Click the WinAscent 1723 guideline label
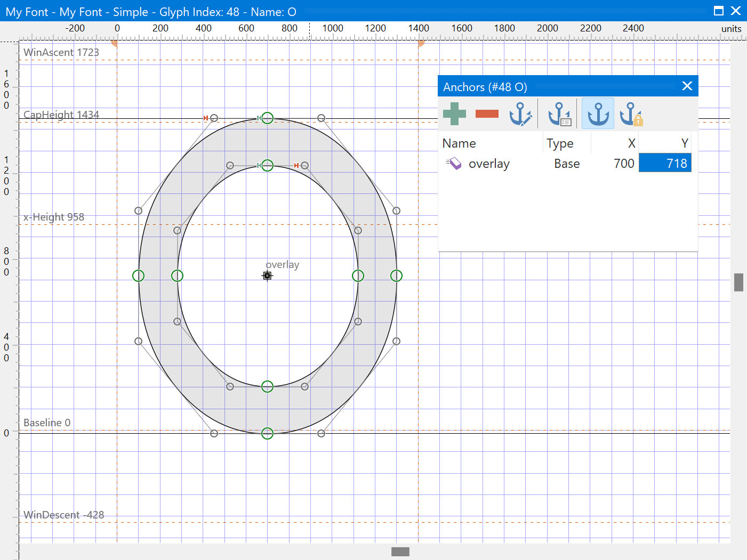Screen dimensions: 747x560 click(61, 52)
